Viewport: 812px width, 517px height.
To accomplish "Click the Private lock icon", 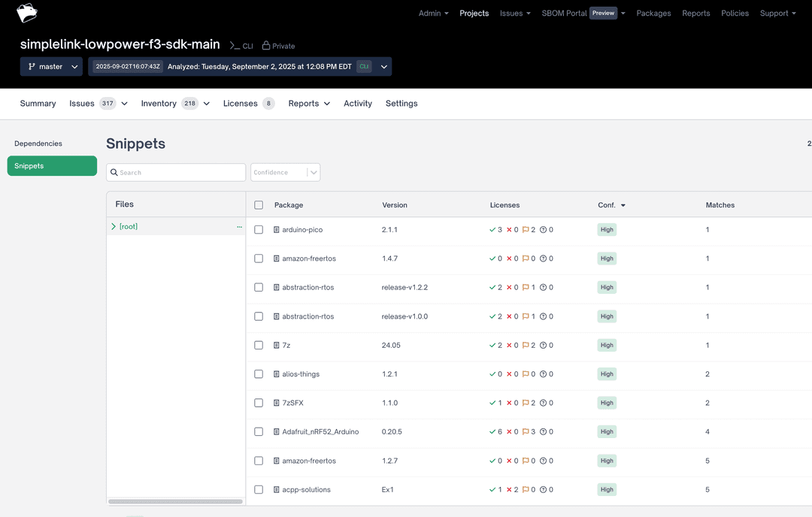I will pyautogui.click(x=265, y=46).
